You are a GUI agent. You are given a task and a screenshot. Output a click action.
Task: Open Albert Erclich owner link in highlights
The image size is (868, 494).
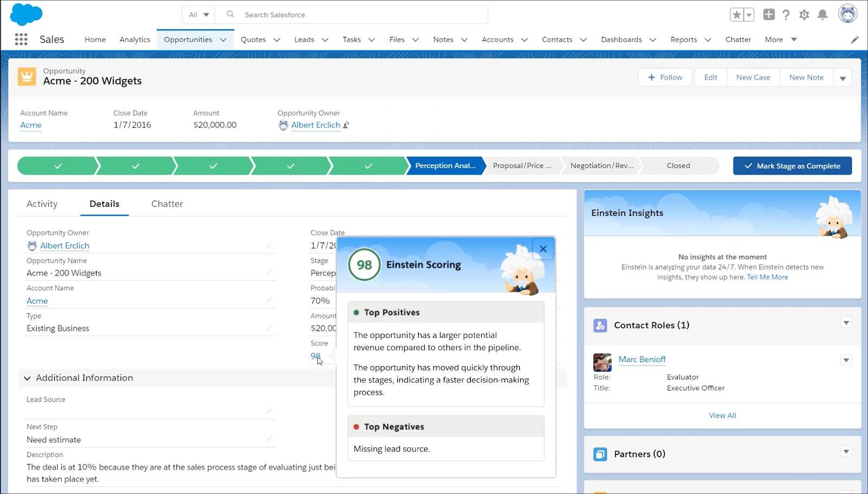point(315,125)
